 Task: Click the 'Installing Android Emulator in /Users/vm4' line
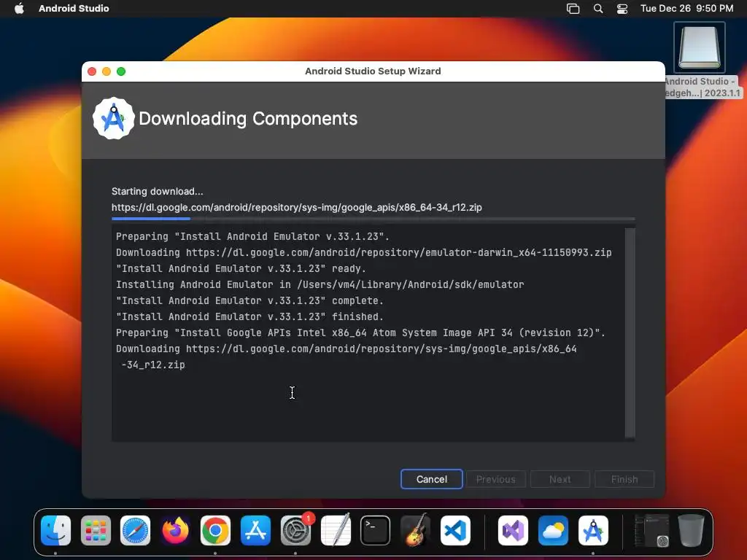pos(320,285)
